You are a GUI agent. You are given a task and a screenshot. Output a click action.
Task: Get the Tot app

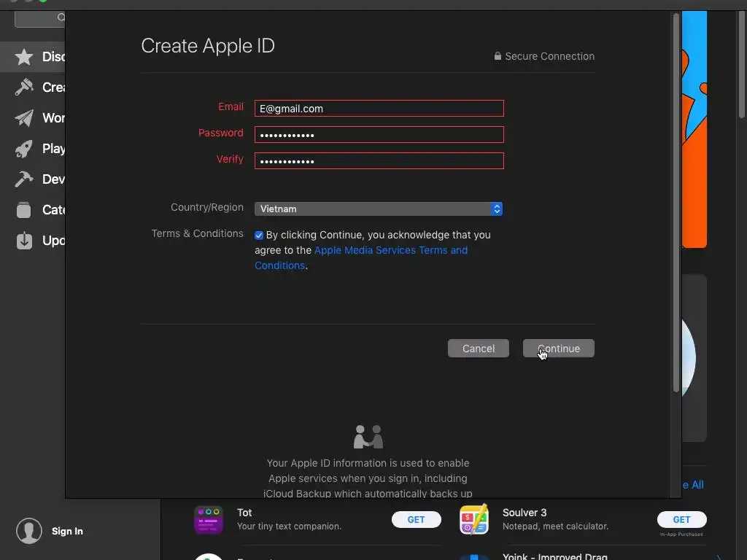pos(416,519)
